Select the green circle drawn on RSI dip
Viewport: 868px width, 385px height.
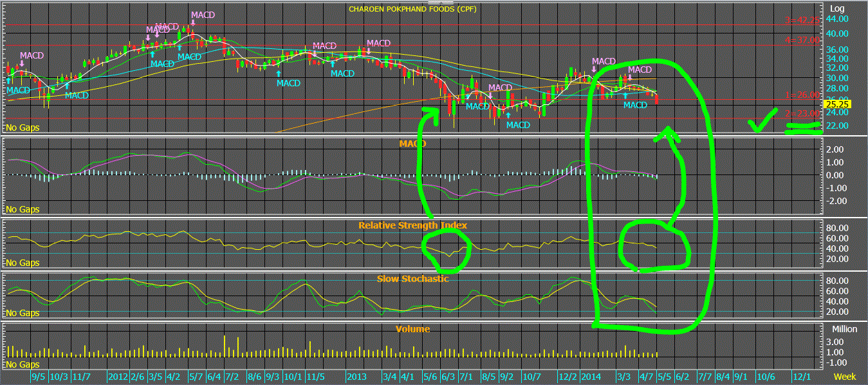coord(447,249)
